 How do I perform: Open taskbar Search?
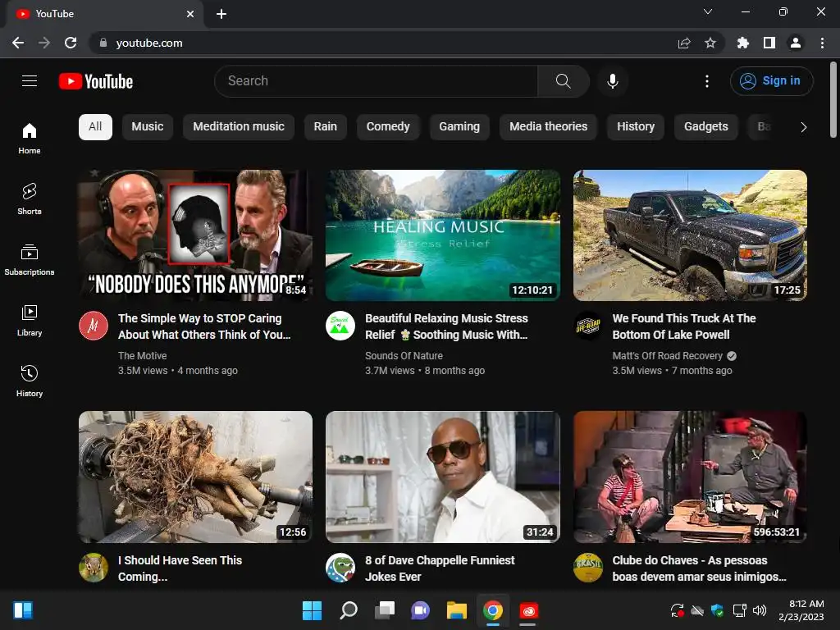[x=348, y=610]
